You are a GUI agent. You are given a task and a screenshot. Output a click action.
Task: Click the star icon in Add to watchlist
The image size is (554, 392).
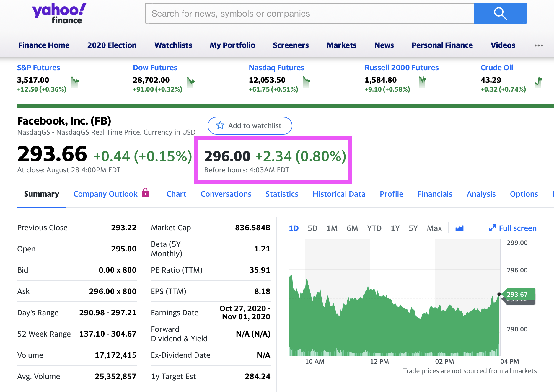coord(220,125)
